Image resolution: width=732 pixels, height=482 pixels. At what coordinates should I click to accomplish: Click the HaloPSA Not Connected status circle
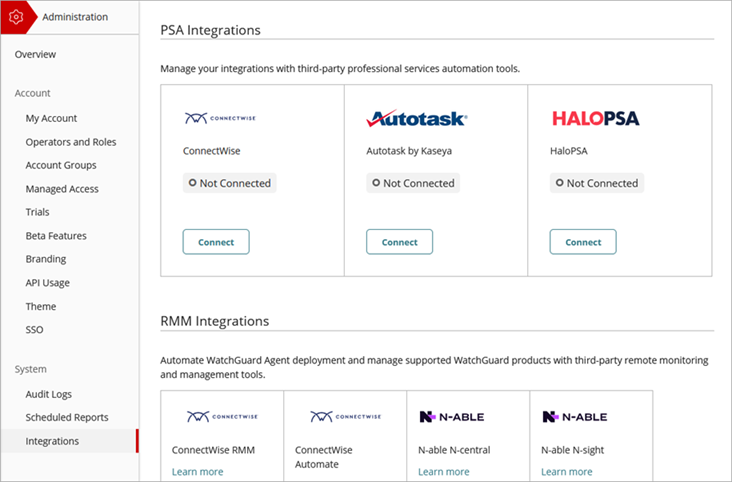pyautogui.click(x=559, y=183)
